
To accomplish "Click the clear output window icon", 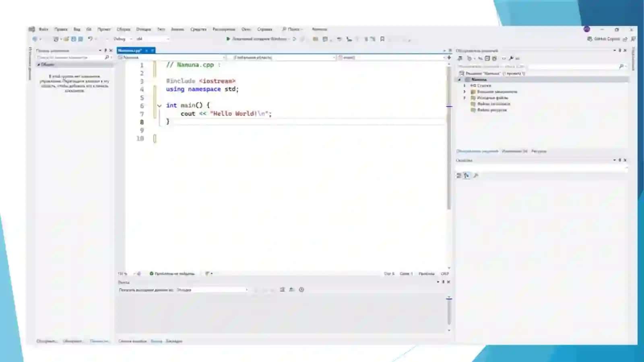I will coord(282,290).
